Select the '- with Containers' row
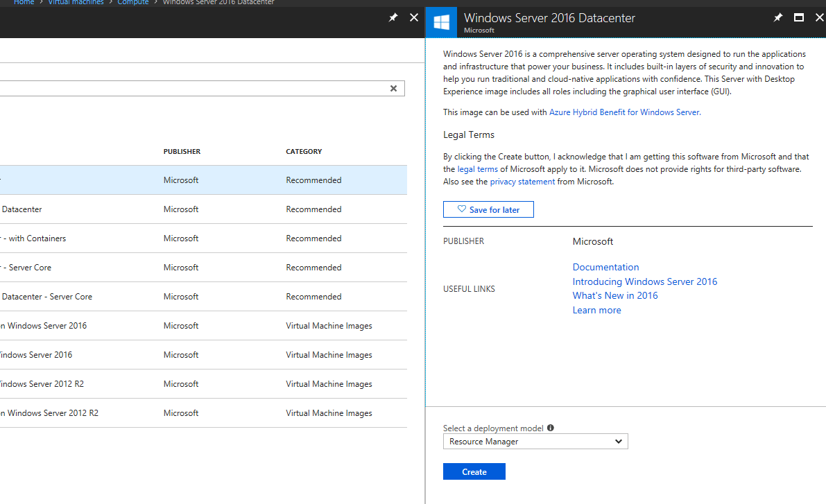826x504 pixels. click(203, 238)
